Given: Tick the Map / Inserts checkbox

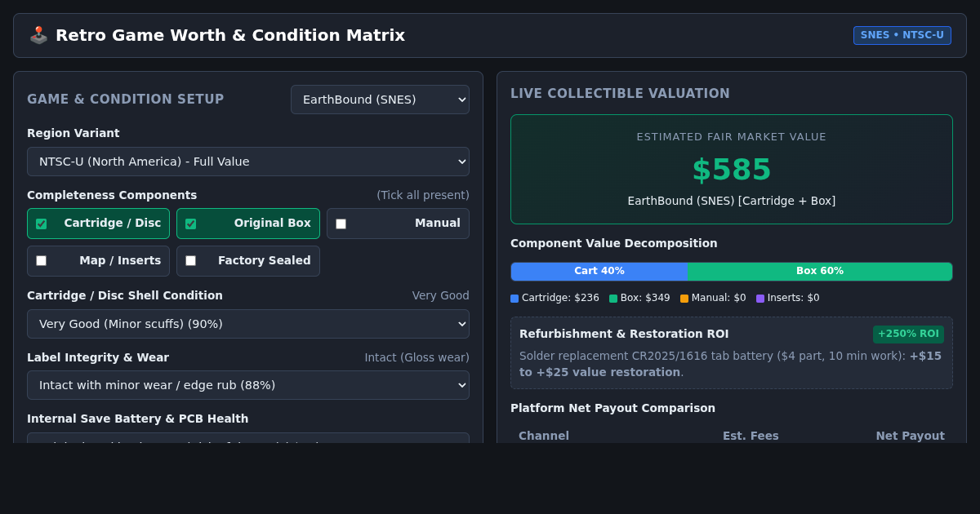Looking at the screenshot, I should pos(41,261).
